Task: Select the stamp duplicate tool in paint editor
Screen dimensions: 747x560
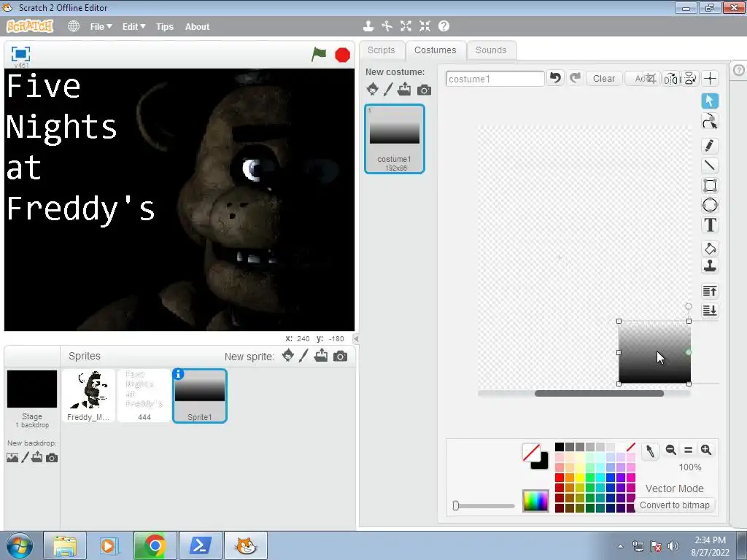Action: [710, 265]
